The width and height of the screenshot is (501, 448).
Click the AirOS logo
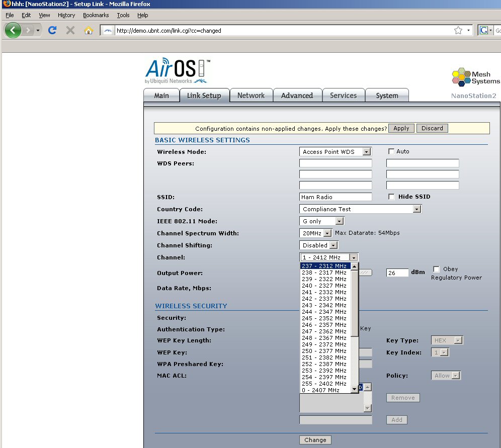(x=178, y=71)
